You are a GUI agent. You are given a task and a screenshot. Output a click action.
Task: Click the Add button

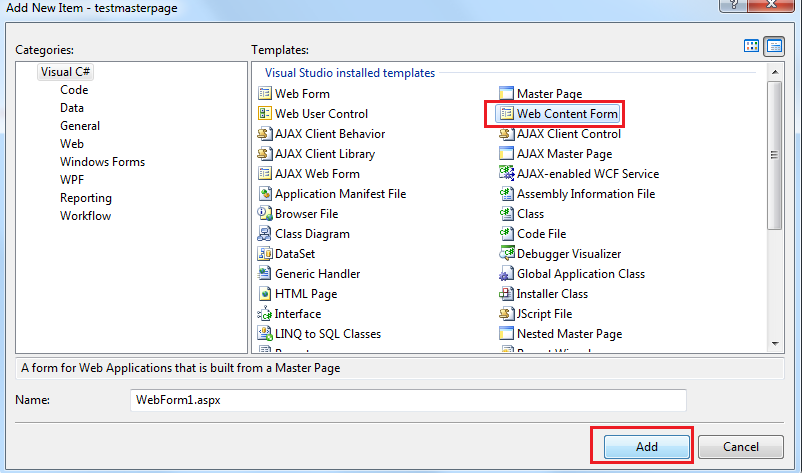(646, 447)
